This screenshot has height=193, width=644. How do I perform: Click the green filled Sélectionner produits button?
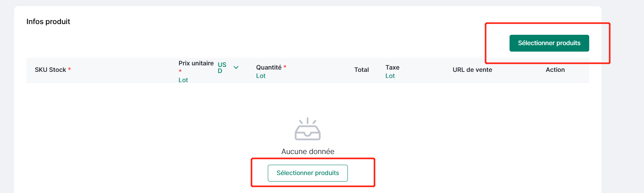tap(549, 43)
